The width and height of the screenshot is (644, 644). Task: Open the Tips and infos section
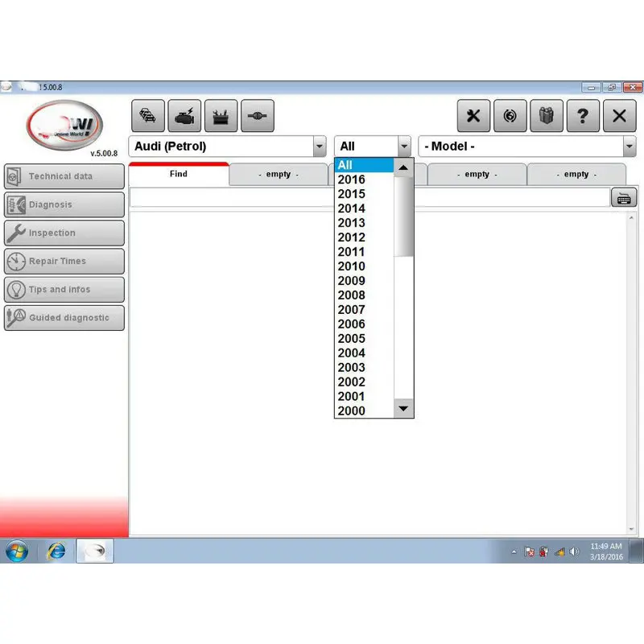pyautogui.click(x=64, y=290)
